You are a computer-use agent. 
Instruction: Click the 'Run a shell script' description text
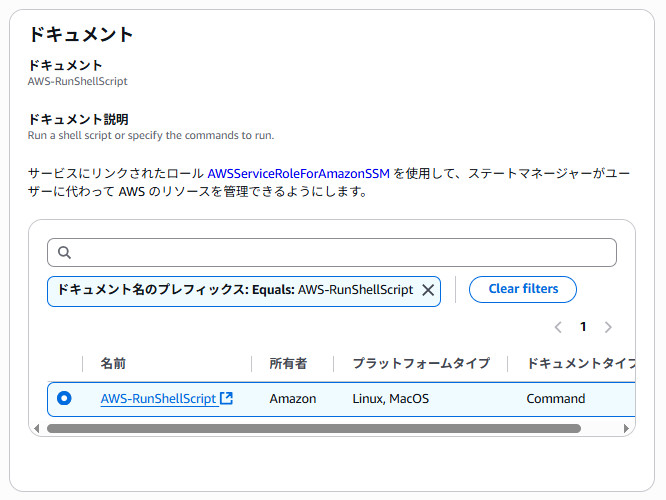(x=151, y=135)
